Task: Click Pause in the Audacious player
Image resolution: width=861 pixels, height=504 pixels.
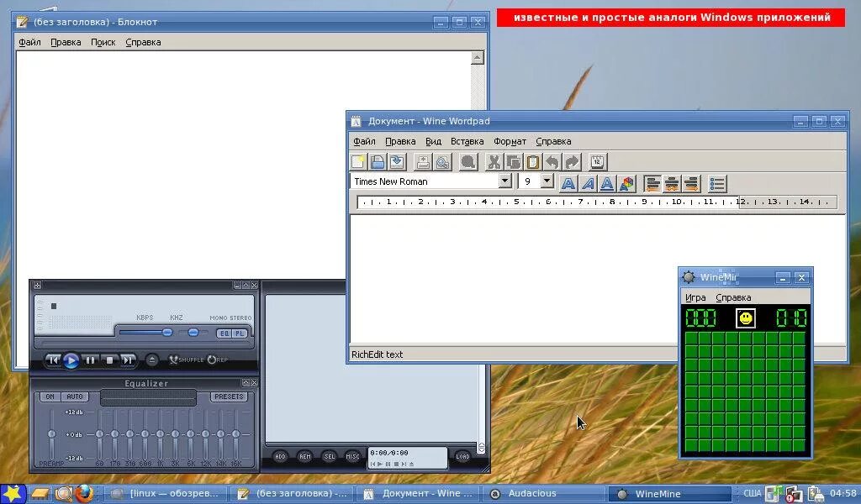Action: tap(91, 360)
